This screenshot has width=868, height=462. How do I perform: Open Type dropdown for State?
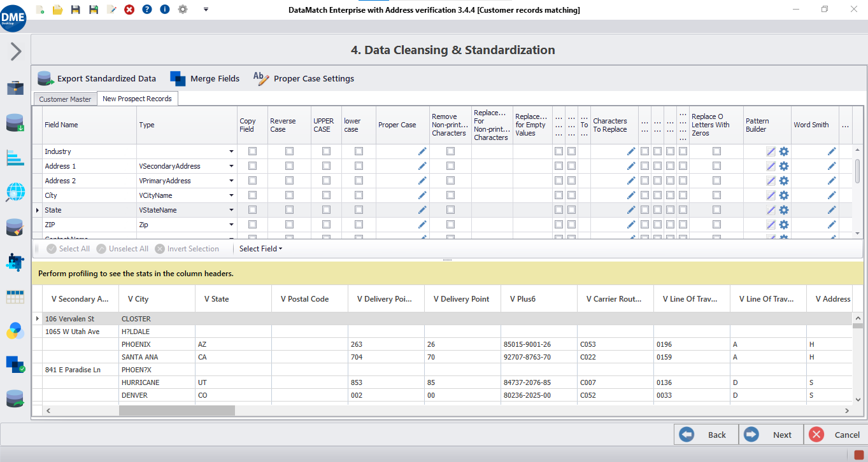[x=231, y=210]
